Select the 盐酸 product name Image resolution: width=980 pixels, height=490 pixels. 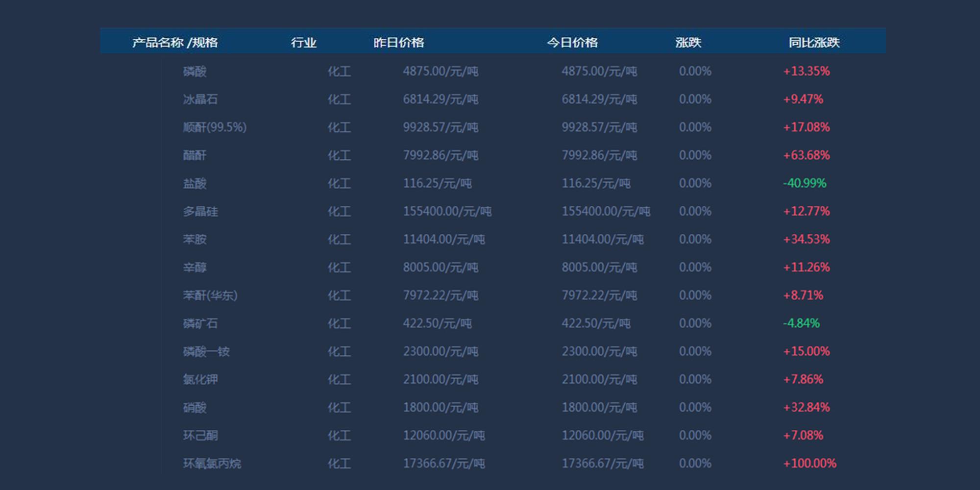[x=195, y=184]
